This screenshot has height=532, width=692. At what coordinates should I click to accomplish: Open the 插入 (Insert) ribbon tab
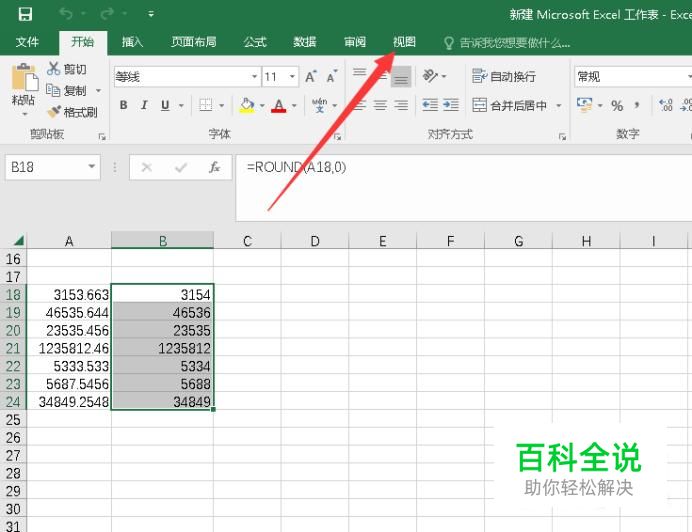click(x=132, y=42)
